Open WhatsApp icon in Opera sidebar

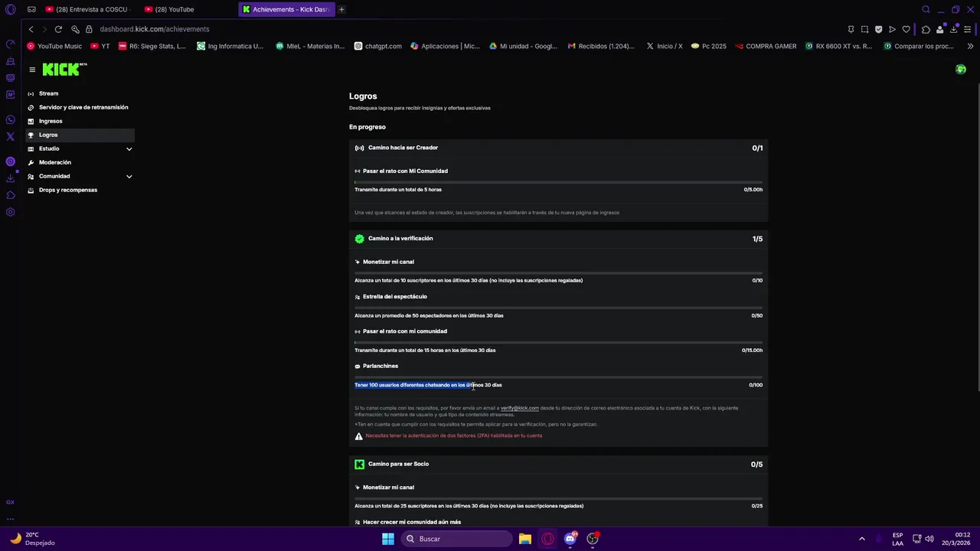pyautogui.click(x=10, y=119)
